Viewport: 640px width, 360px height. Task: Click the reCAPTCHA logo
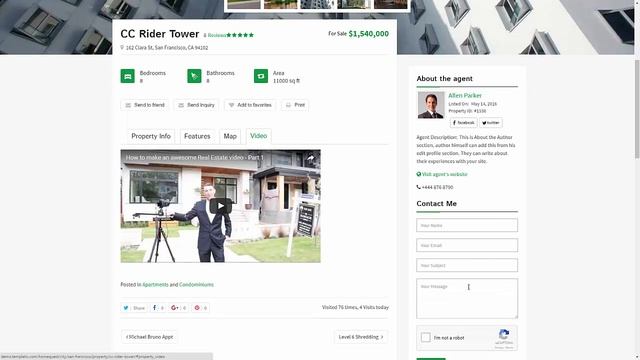tap(504, 335)
